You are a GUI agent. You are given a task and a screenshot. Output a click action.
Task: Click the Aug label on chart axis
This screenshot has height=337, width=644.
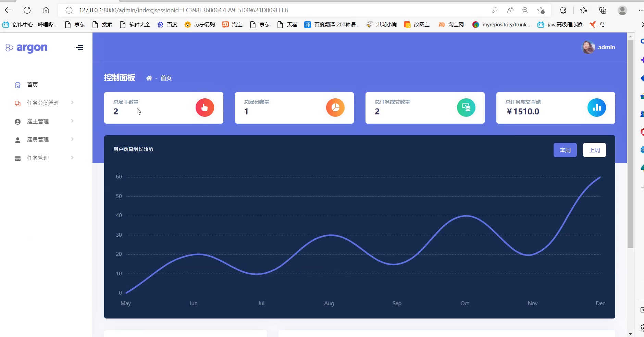[329, 303]
